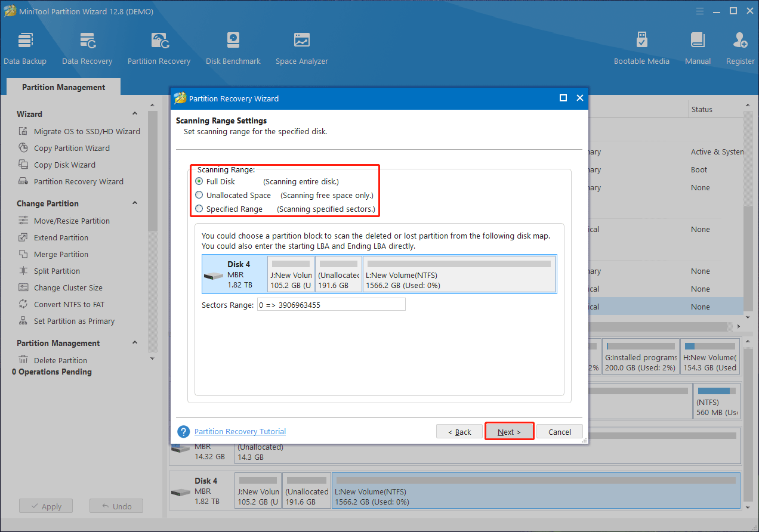This screenshot has width=759, height=532.
Task: Click the Undo button
Action: [x=116, y=506]
